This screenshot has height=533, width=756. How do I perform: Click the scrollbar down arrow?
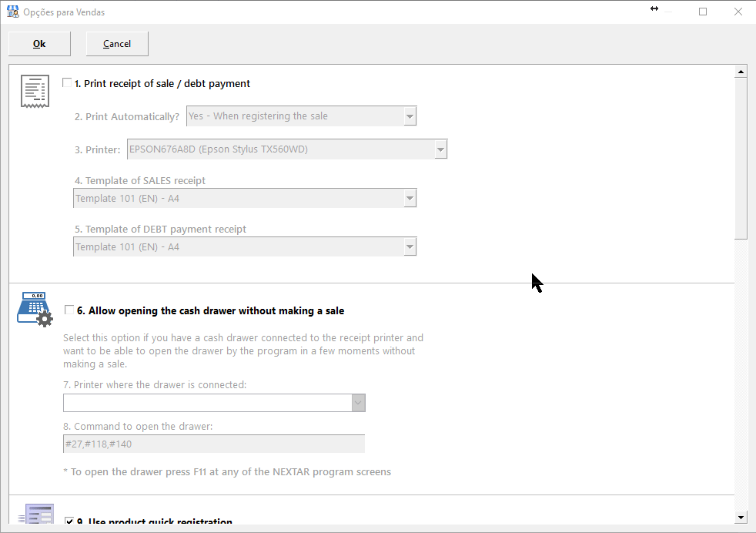(741, 518)
